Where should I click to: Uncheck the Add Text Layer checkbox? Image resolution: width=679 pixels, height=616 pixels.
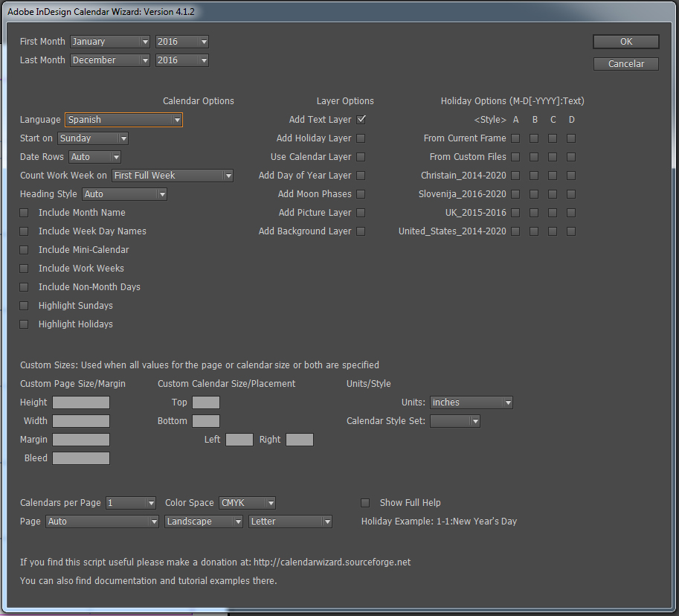tap(361, 120)
